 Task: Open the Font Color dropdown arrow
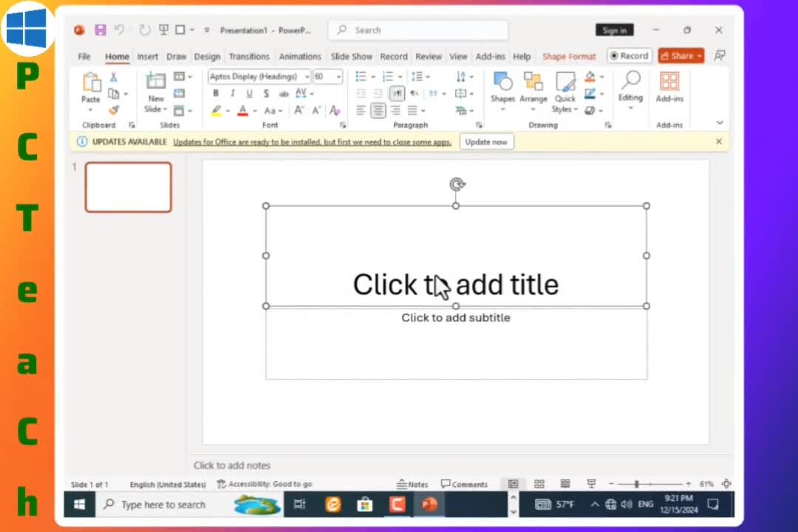click(x=254, y=111)
